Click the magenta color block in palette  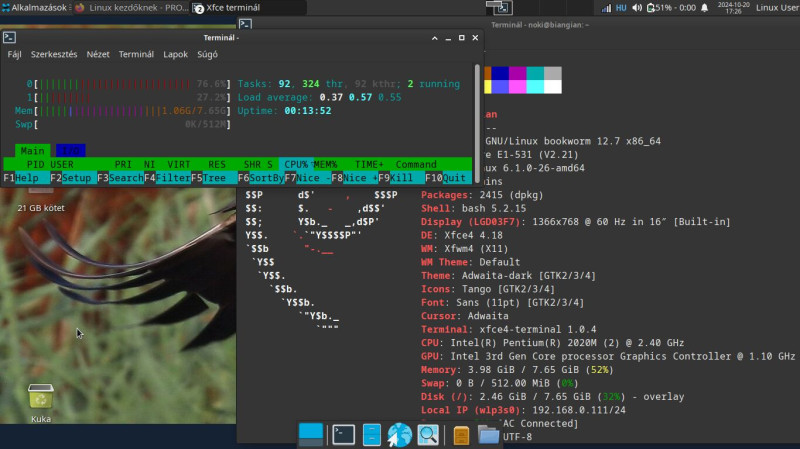[x=517, y=73]
